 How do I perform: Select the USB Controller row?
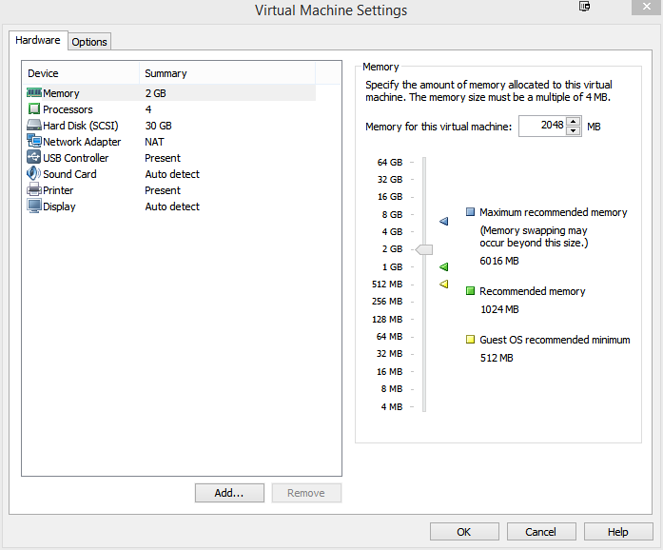pos(170,158)
